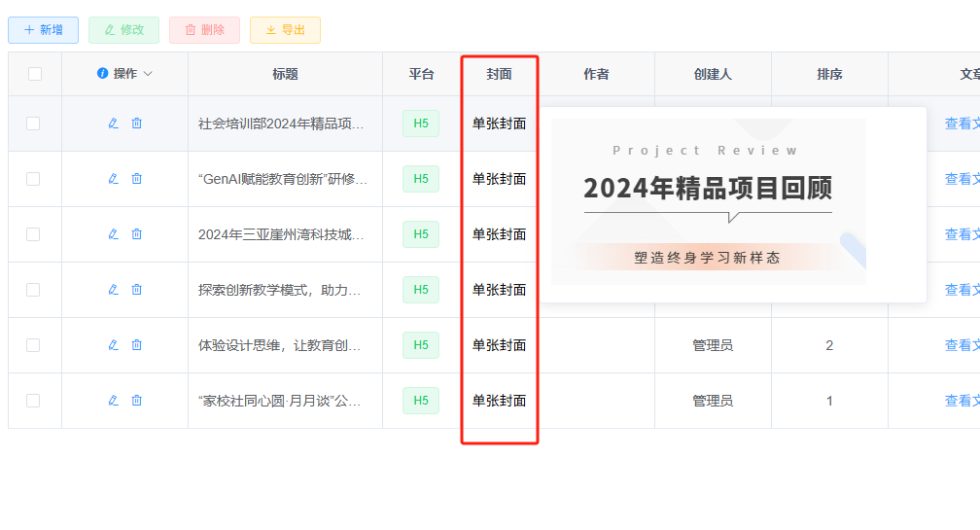
Task: Click H5 tag in 探索创新教学模式 row
Action: coord(421,290)
